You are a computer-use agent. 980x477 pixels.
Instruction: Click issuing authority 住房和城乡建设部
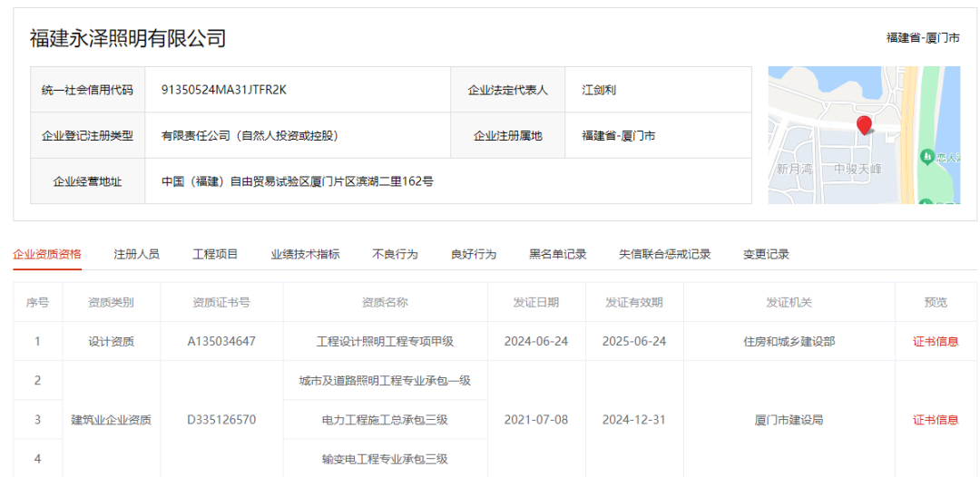pyautogui.click(x=789, y=342)
